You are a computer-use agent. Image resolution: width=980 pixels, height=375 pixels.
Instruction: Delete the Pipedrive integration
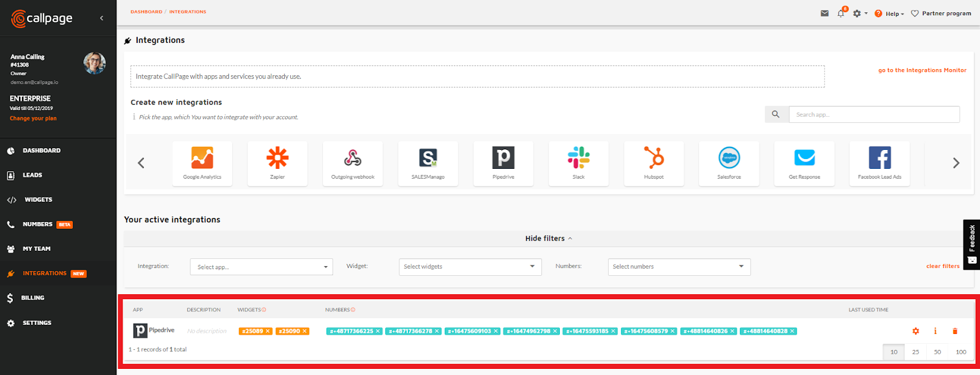tap(955, 331)
